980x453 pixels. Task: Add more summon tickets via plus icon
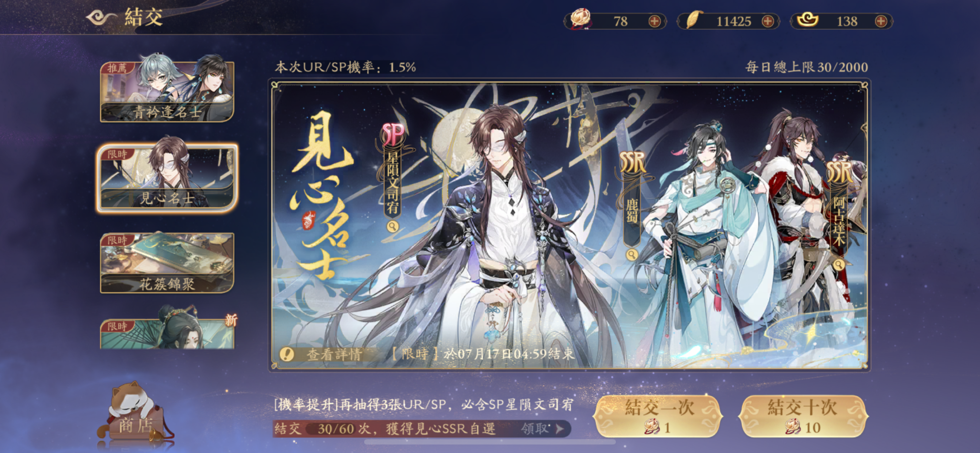pyautogui.click(x=654, y=21)
